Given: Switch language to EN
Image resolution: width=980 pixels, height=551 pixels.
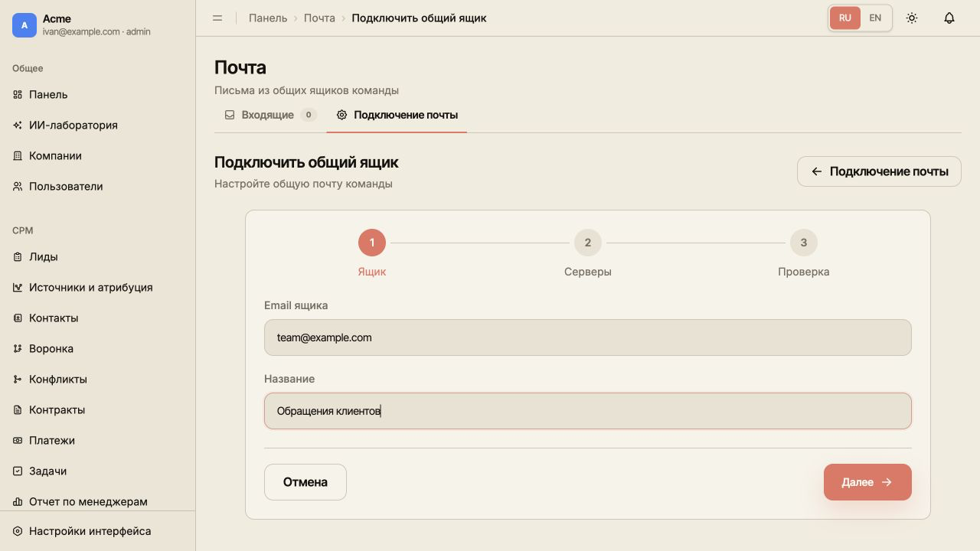Looking at the screenshot, I should 875,18.
